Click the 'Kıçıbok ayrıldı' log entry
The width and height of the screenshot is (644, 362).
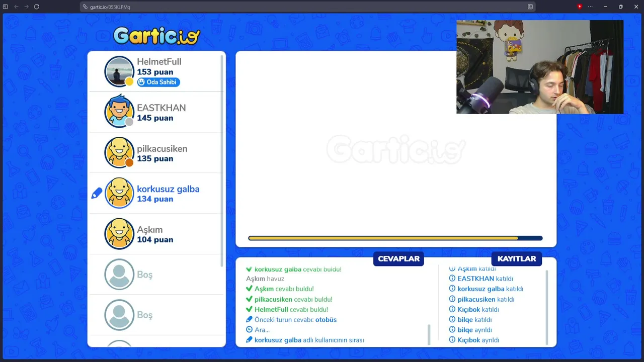coord(474,340)
